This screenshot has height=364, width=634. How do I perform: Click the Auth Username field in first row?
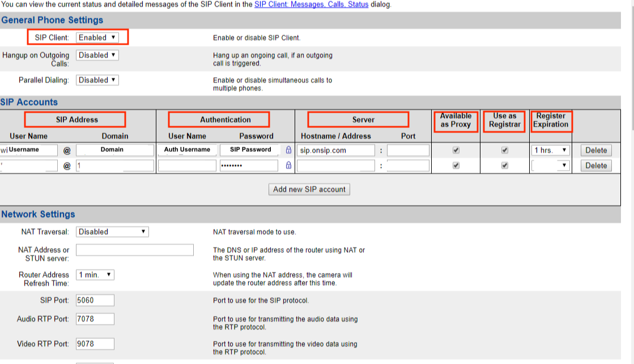(x=187, y=150)
